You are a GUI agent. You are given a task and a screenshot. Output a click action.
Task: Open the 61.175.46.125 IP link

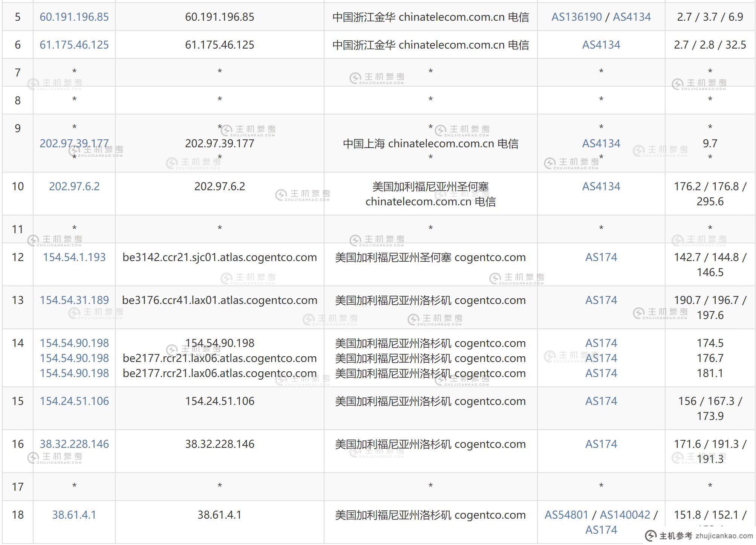click(x=74, y=45)
